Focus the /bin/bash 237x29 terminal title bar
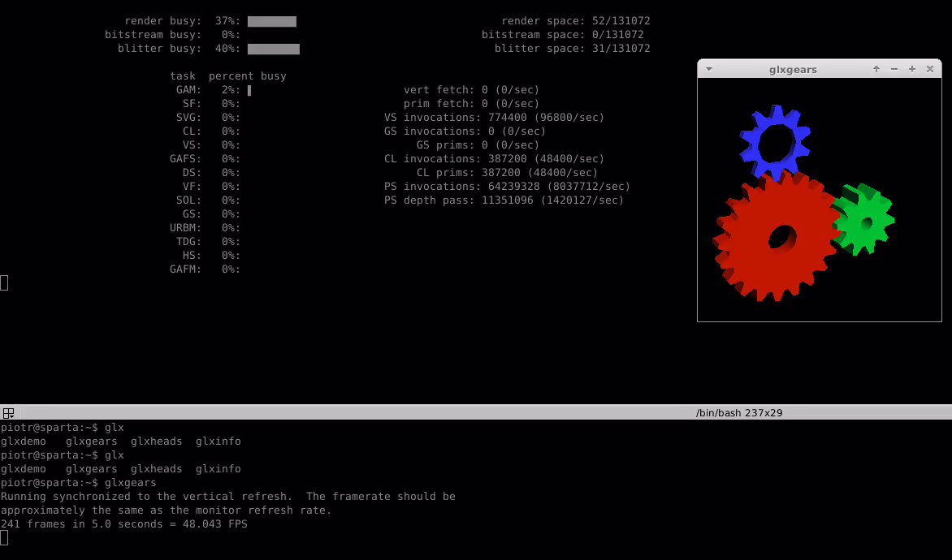Screen dimensions: 952x560 (x=738, y=412)
